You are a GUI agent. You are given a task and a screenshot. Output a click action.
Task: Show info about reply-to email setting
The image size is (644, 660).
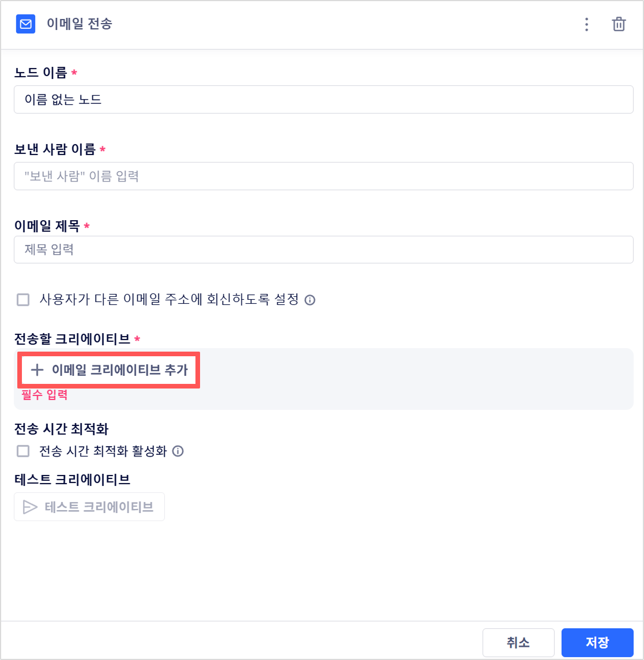coord(310,300)
